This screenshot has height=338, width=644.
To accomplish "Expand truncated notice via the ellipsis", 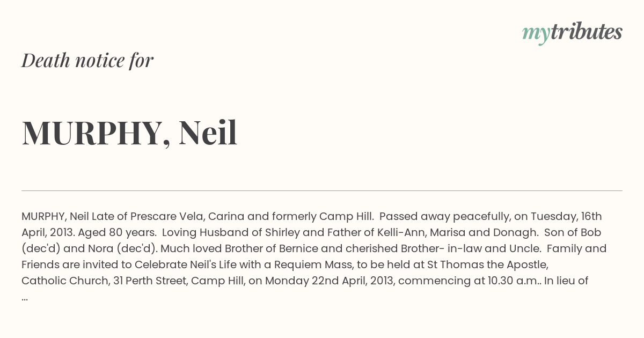I will [x=25, y=297].
